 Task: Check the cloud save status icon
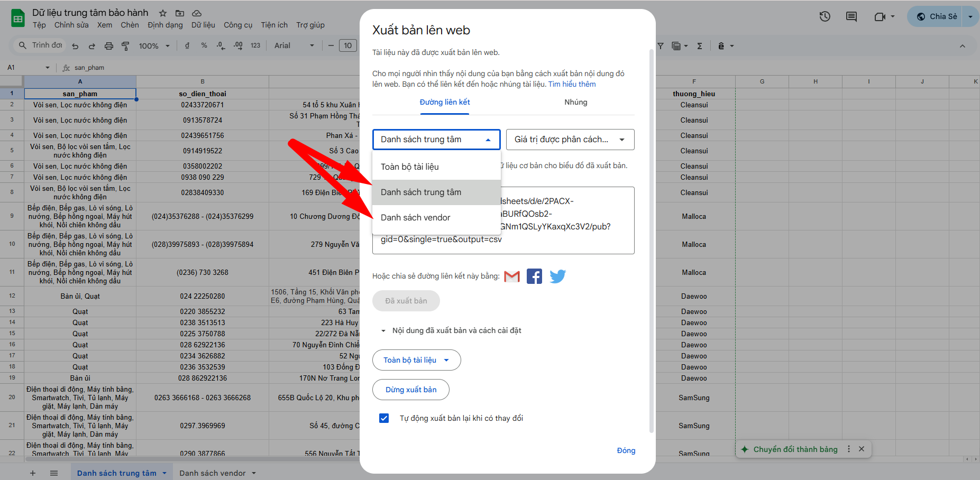(x=197, y=13)
